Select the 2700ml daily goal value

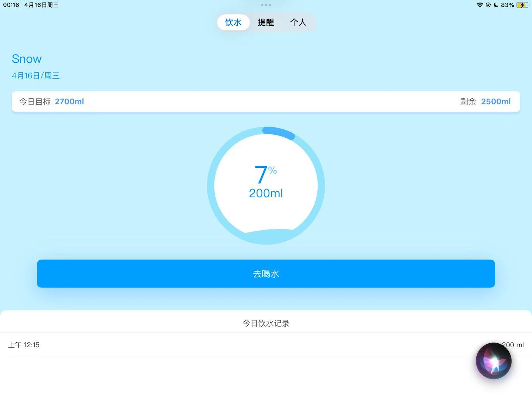tap(69, 101)
